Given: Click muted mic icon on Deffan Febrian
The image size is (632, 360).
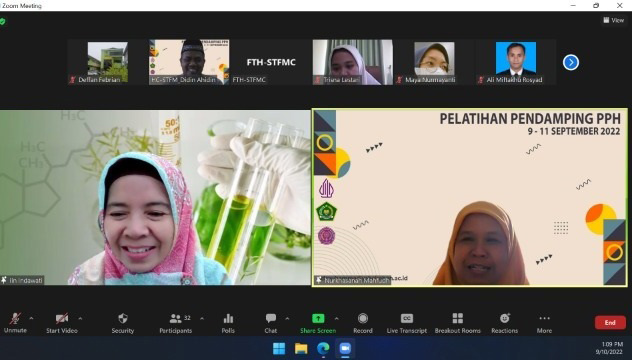Looking at the screenshot, I should pyautogui.click(x=73, y=79).
